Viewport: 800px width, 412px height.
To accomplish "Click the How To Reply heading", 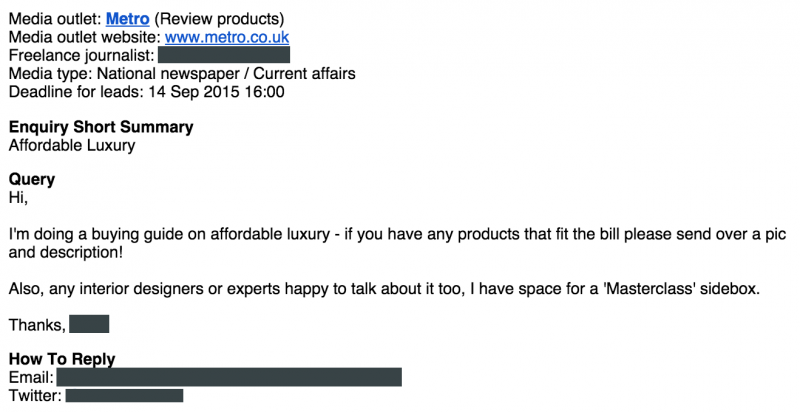I will pos(62,359).
